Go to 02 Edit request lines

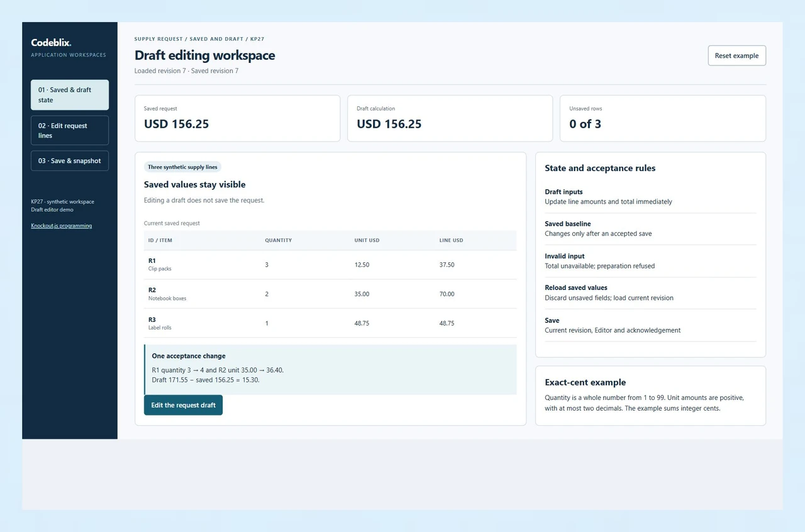coord(70,130)
